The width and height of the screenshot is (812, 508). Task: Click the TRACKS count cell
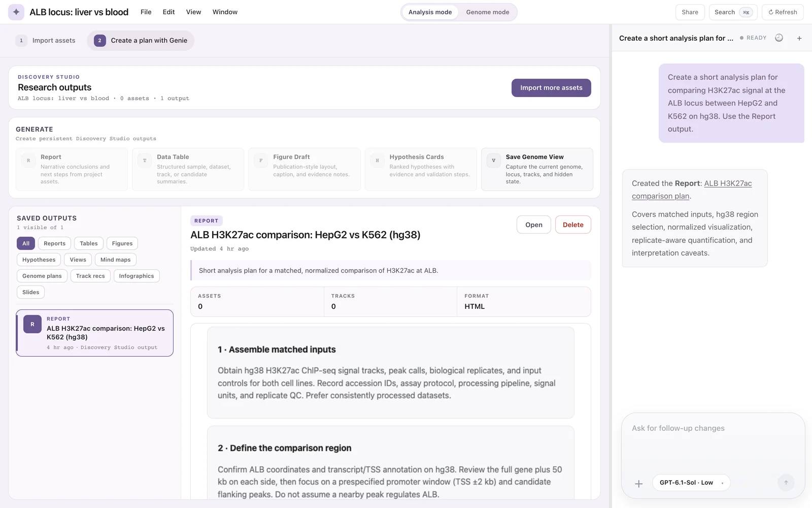click(x=390, y=302)
